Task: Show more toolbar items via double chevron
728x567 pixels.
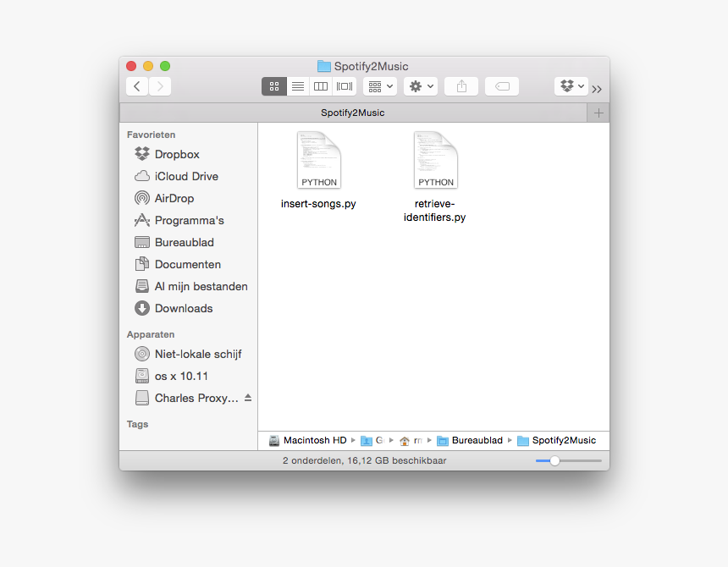Action: coord(597,89)
